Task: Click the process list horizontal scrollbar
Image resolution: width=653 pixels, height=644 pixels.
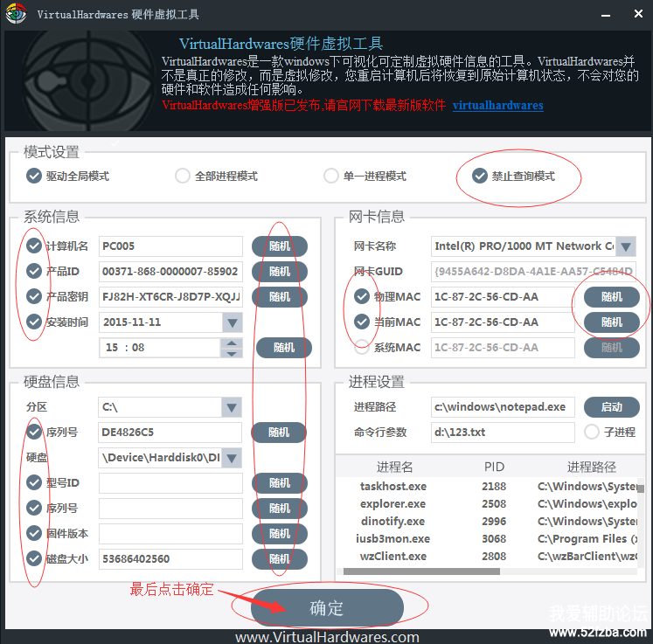Action: tap(421, 571)
